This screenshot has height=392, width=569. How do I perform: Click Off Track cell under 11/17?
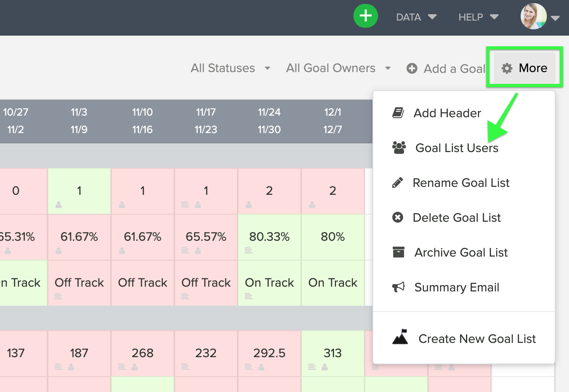[206, 283]
